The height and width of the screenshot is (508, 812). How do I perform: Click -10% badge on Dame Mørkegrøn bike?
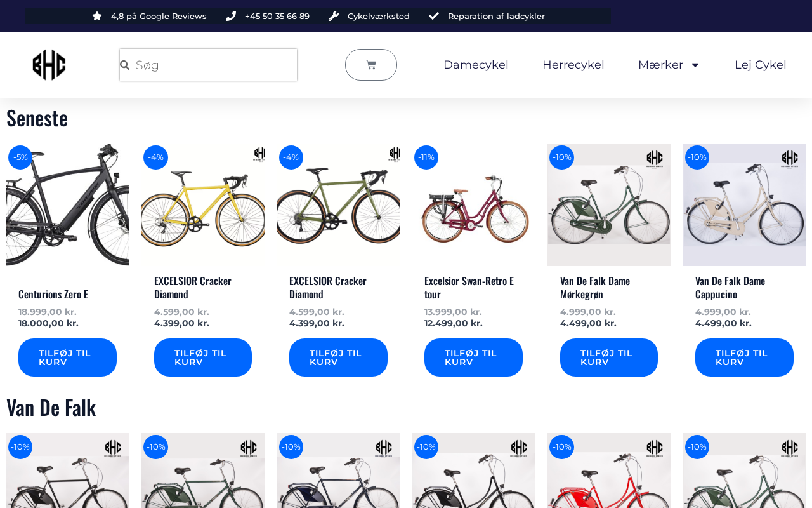click(x=561, y=157)
